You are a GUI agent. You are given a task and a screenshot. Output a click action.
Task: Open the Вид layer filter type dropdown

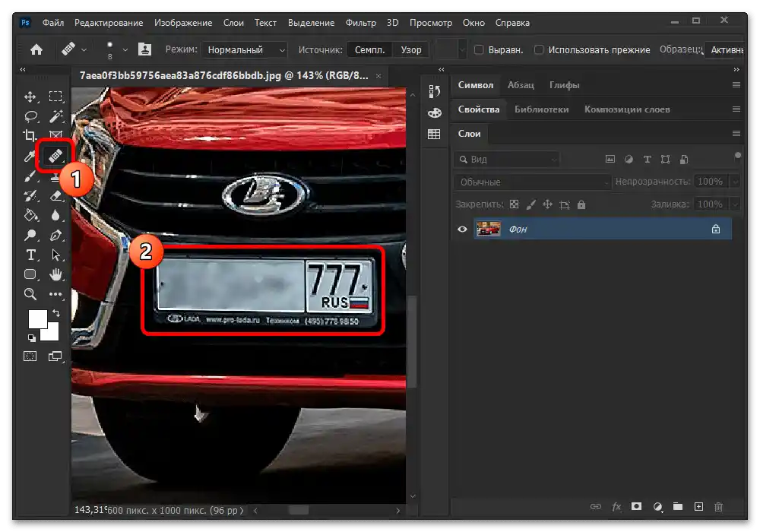click(x=507, y=160)
